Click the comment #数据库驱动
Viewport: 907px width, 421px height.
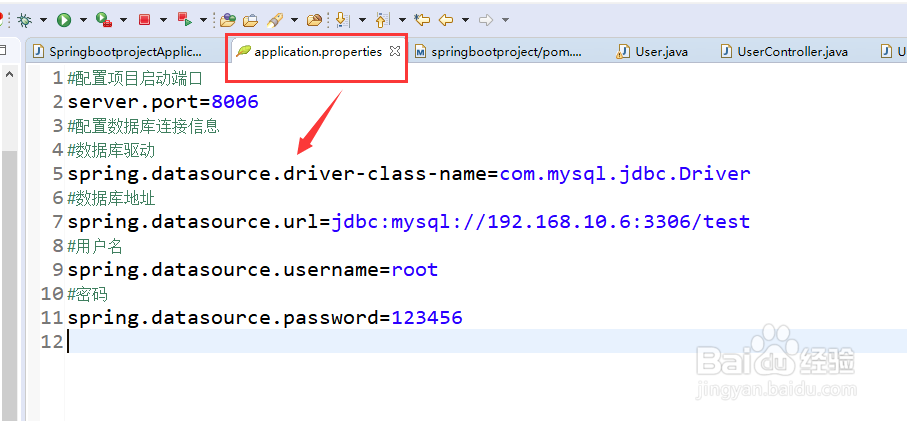tap(111, 150)
